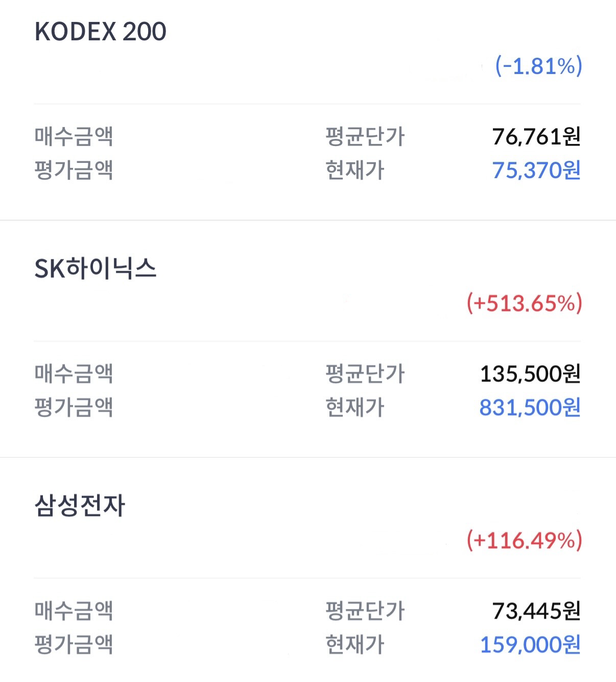Click 평가금액 label under 삼성전자

pyautogui.click(x=74, y=644)
